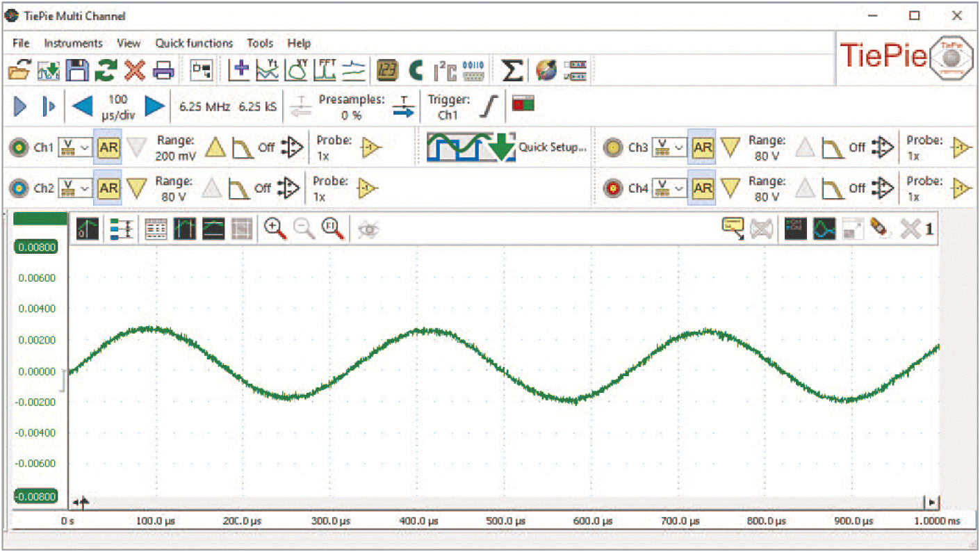The image size is (980, 552).
Task: Click Ch4 probe 1x amplifier icon
Action: pyautogui.click(x=963, y=188)
